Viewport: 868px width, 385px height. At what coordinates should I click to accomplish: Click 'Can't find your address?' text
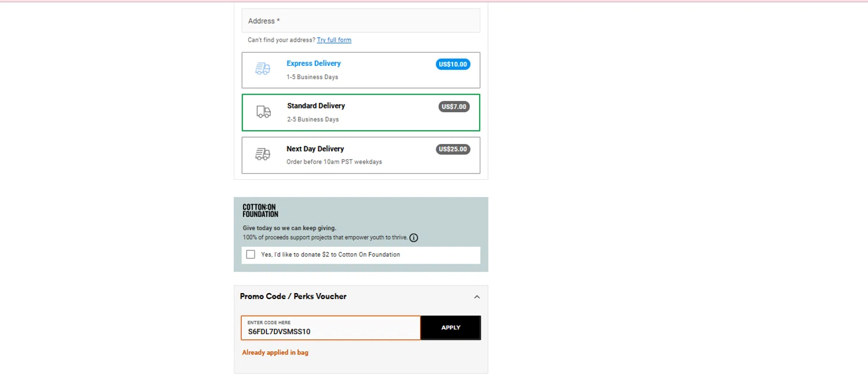coord(282,40)
